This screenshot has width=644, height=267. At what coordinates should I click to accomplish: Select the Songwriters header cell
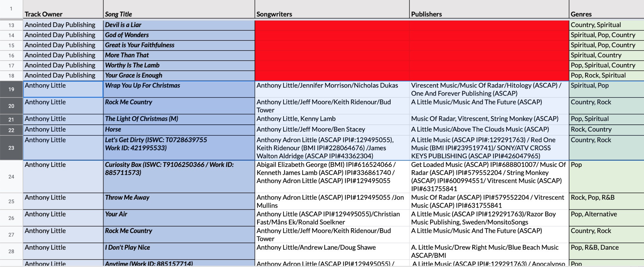[332, 9]
